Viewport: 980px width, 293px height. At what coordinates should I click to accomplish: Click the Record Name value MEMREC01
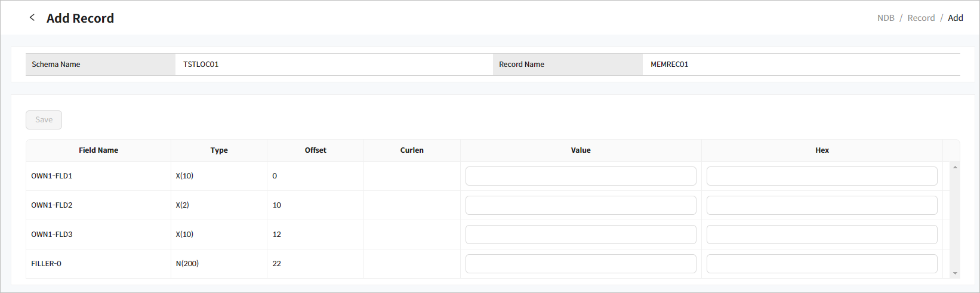[x=669, y=64]
